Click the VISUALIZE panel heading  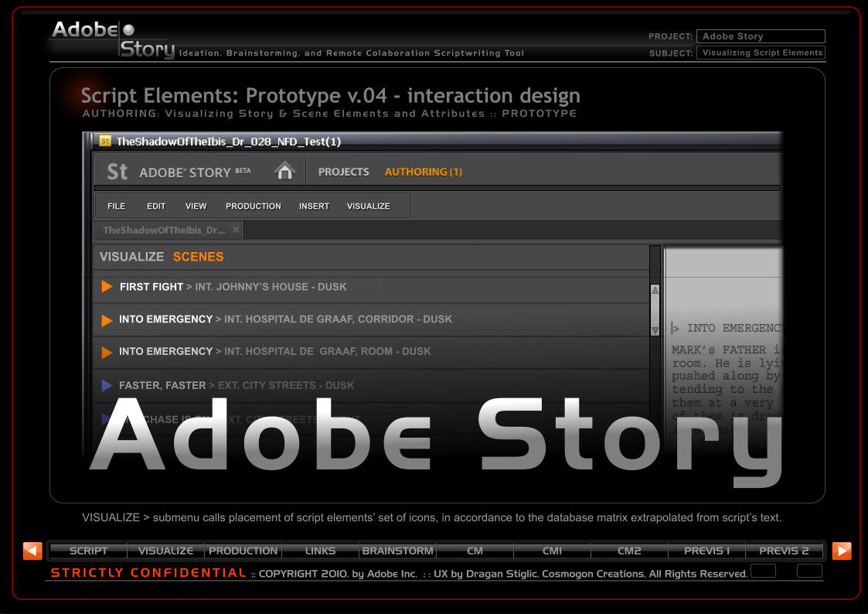point(131,257)
